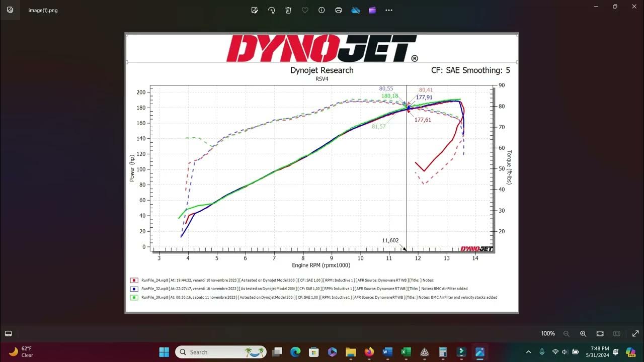
Task: Click the red RunFile_24.wp8 legend swatch
Action: pos(134,281)
